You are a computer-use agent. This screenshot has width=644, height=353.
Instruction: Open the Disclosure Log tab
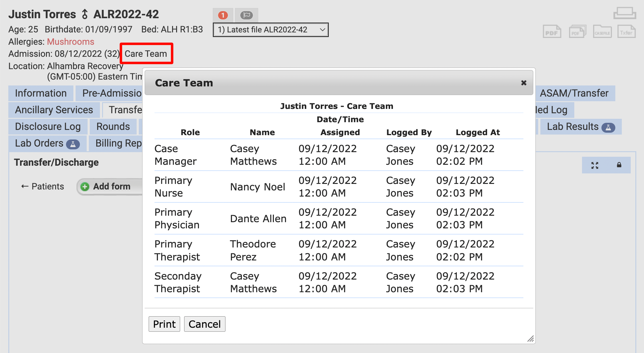coord(48,127)
